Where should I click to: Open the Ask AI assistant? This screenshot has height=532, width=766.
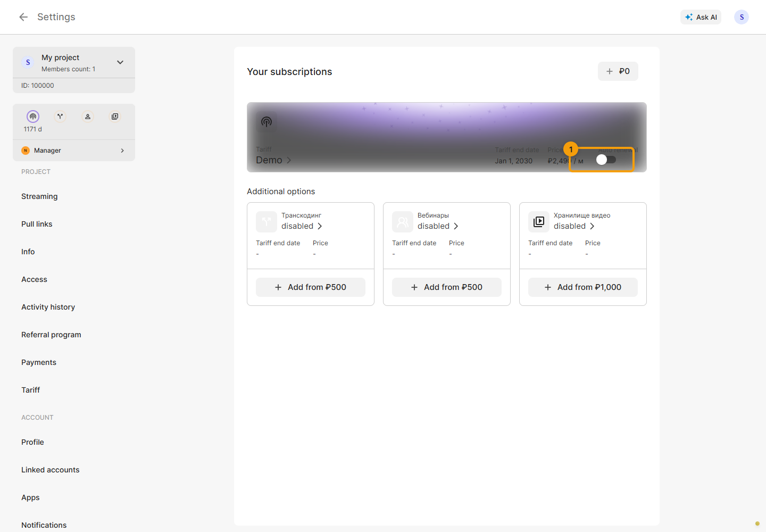[x=701, y=17]
